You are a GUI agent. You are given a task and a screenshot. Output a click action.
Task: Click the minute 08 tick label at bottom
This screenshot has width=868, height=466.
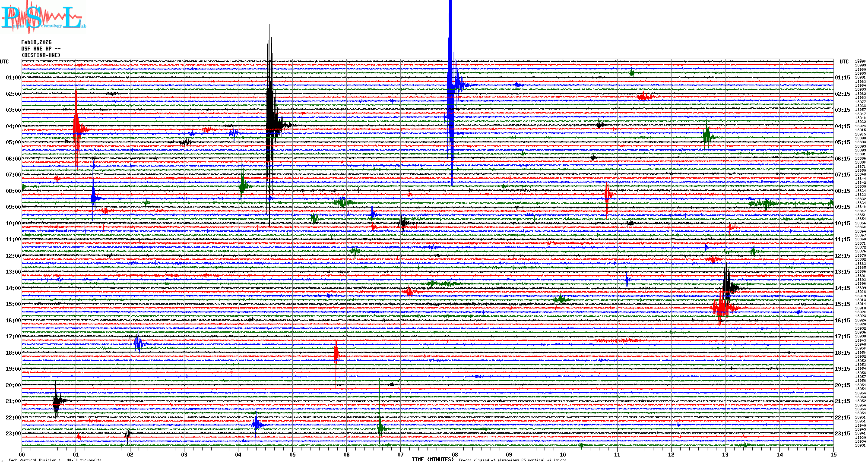click(455, 454)
